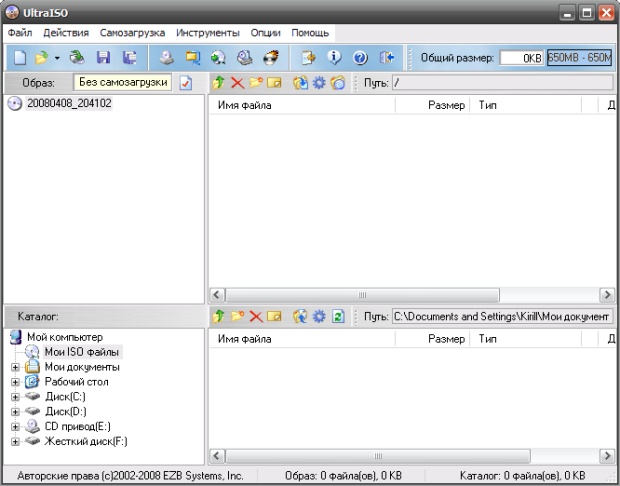
Task: Click image pane horizontal scrollbar thumb
Action: (362, 295)
